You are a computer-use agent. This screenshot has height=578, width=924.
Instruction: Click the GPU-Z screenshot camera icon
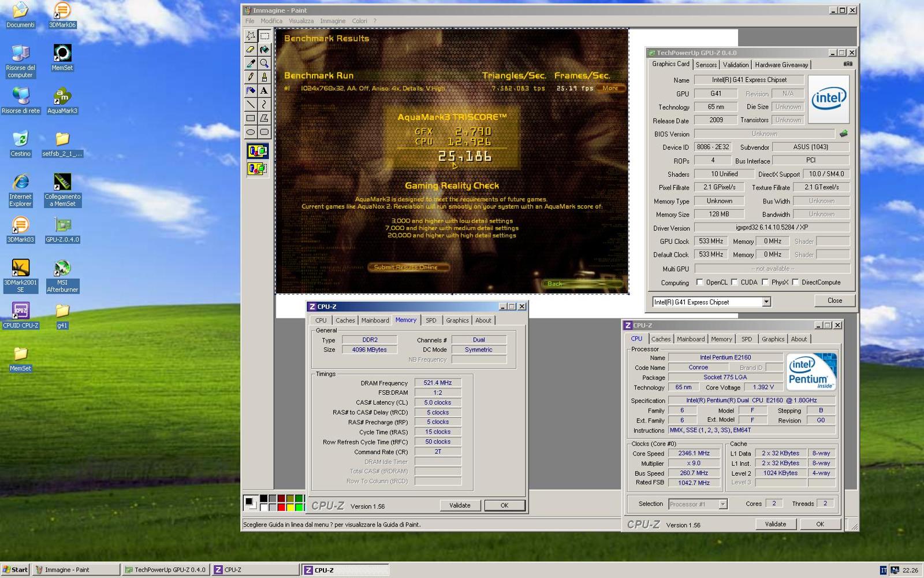pyautogui.click(x=848, y=64)
